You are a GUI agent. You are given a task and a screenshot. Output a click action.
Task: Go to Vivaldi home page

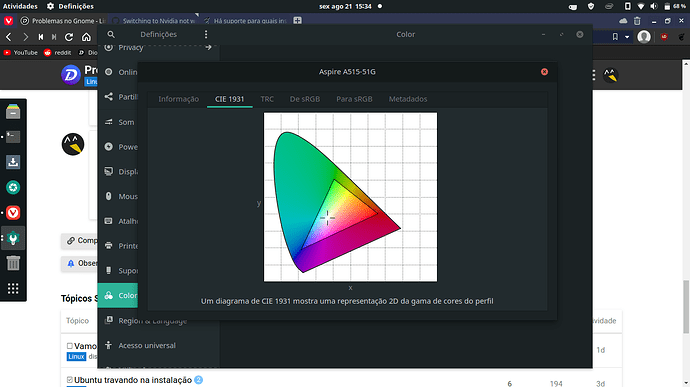86,37
